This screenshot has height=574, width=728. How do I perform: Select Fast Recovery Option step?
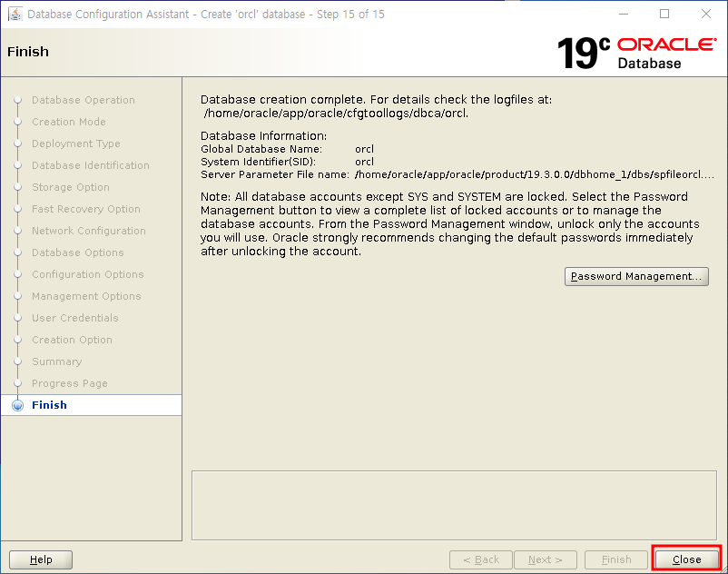(x=86, y=209)
